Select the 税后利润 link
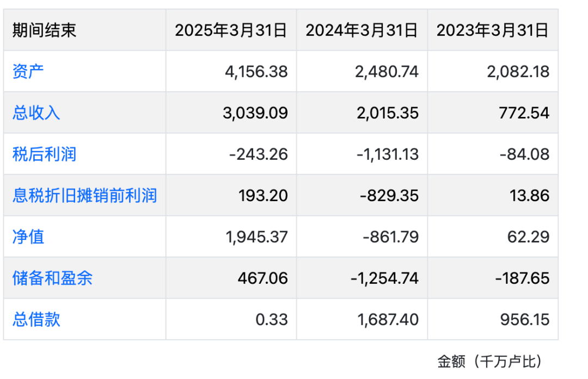Image resolution: width=588 pixels, height=379 pixels. [44, 154]
